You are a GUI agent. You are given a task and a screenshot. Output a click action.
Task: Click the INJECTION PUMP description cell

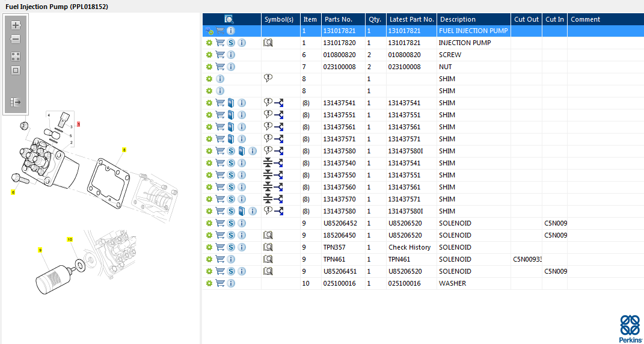click(465, 43)
